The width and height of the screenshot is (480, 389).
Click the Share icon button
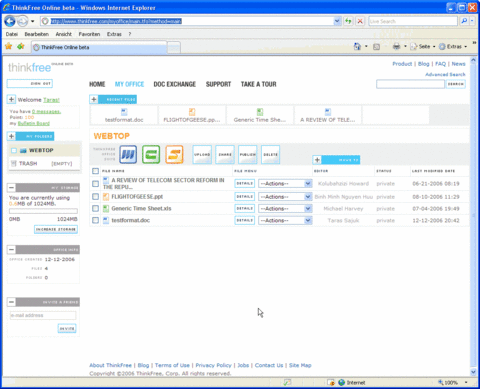[x=225, y=154]
